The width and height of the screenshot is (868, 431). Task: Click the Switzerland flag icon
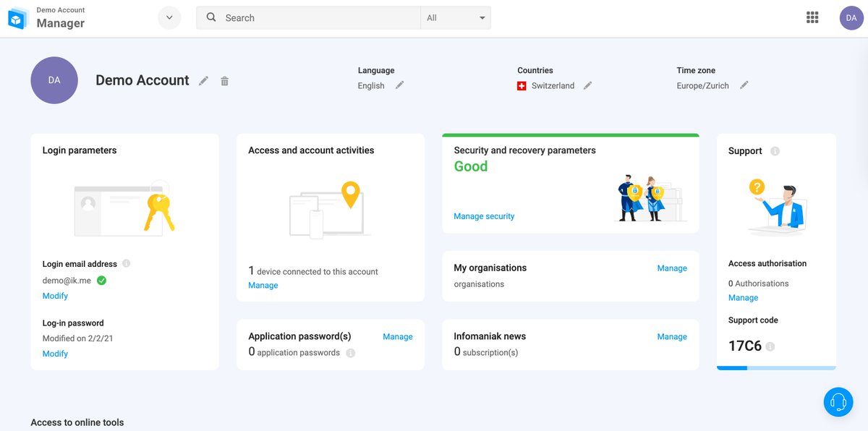click(x=522, y=86)
